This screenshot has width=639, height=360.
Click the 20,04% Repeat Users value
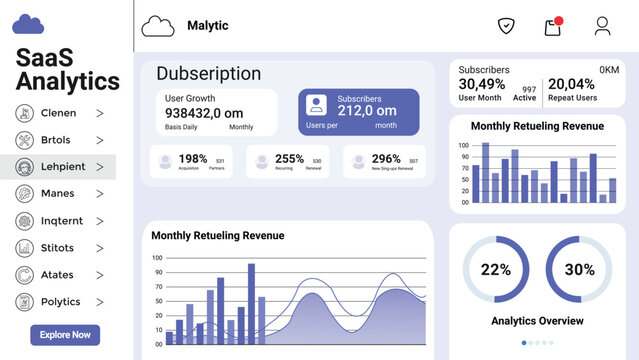coord(571,84)
